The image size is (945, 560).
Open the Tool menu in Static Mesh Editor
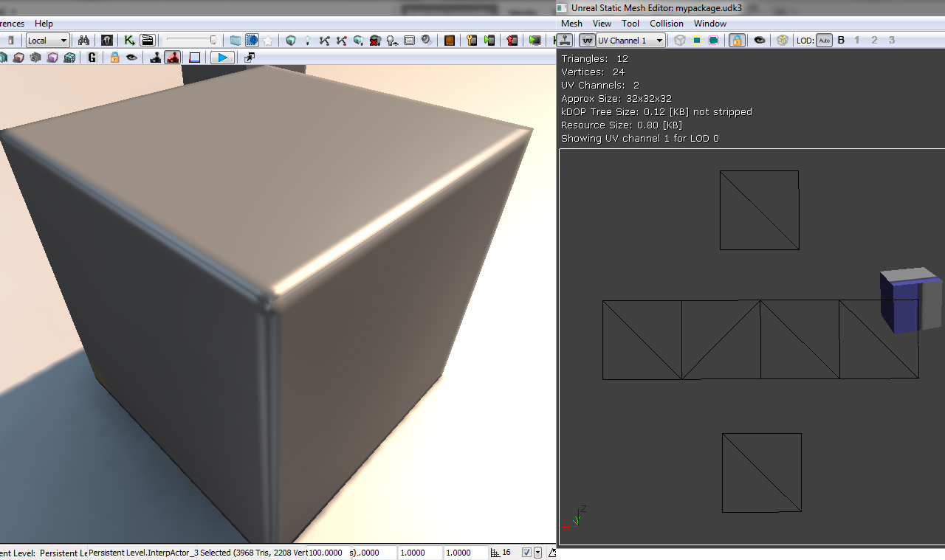[630, 24]
